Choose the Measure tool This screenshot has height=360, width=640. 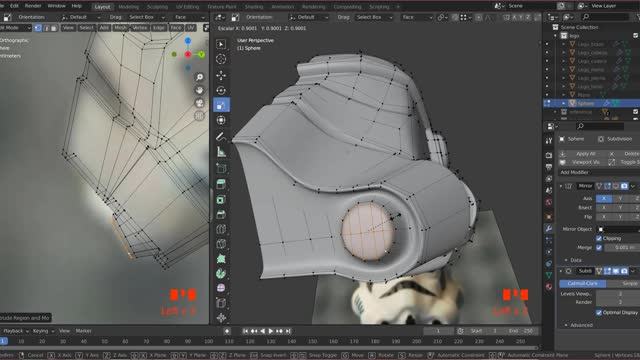(x=221, y=152)
